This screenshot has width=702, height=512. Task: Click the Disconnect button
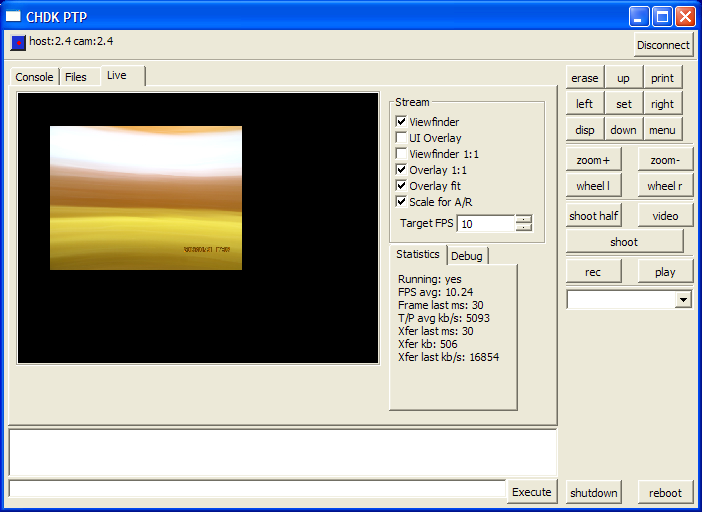point(663,45)
